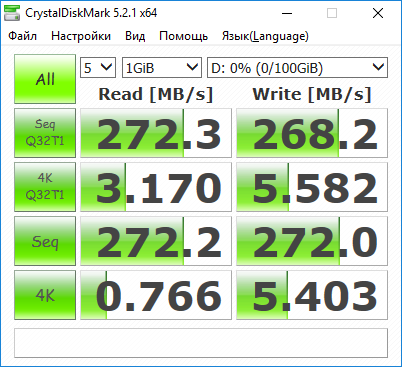The height and width of the screenshot is (367, 402).
Task: Click the 4K Q32T1 read result 3.170
Action: pyautogui.click(x=156, y=187)
